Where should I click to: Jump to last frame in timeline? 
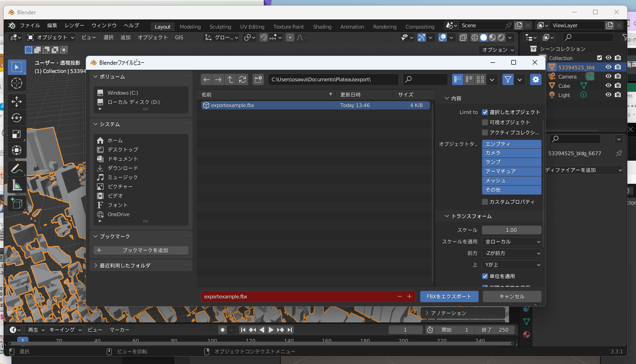coord(290,330)
